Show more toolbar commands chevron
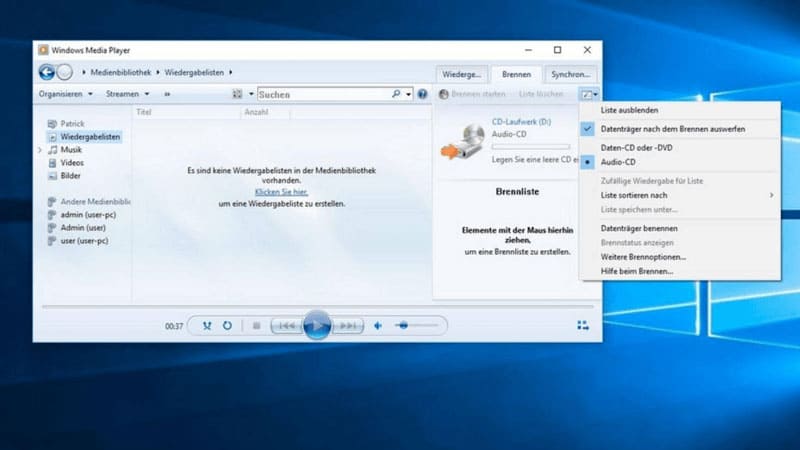Image resolution: width=800 pixels, height=450 pixels. (167, 94)
